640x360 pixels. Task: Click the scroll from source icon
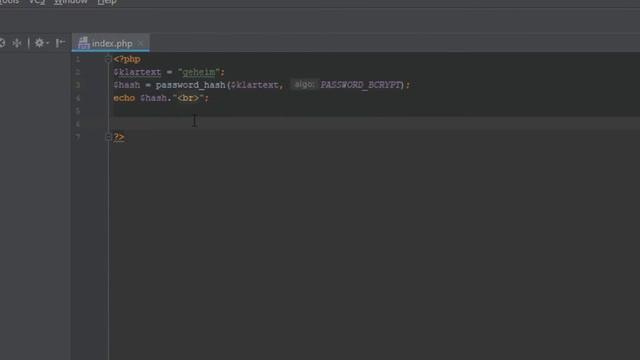click(2, 43)
